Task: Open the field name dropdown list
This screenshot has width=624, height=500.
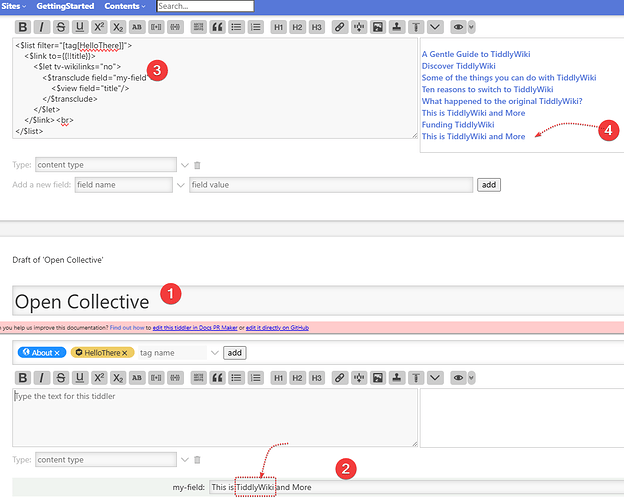Action: pos(180,185)
